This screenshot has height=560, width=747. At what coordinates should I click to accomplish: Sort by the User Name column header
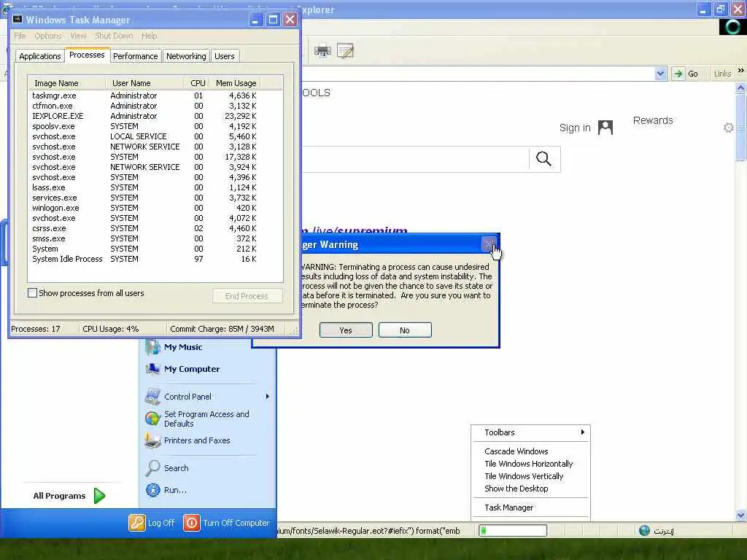144,83
